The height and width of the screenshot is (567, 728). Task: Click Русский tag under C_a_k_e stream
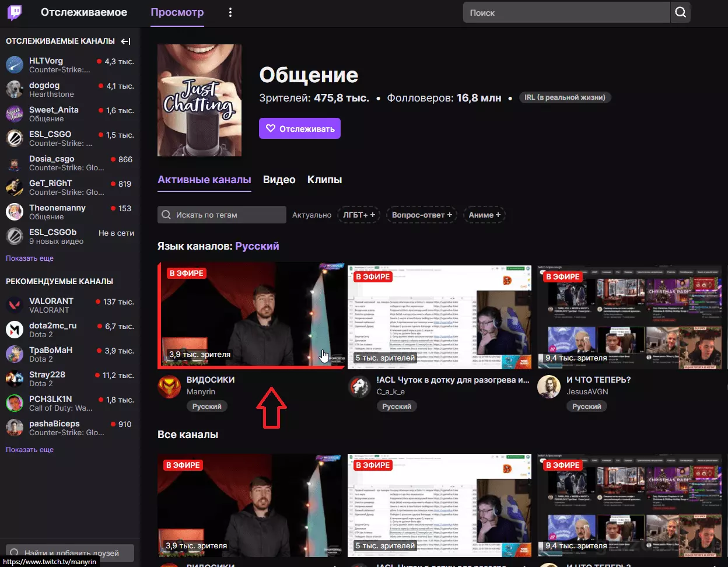tap(397, 406)
